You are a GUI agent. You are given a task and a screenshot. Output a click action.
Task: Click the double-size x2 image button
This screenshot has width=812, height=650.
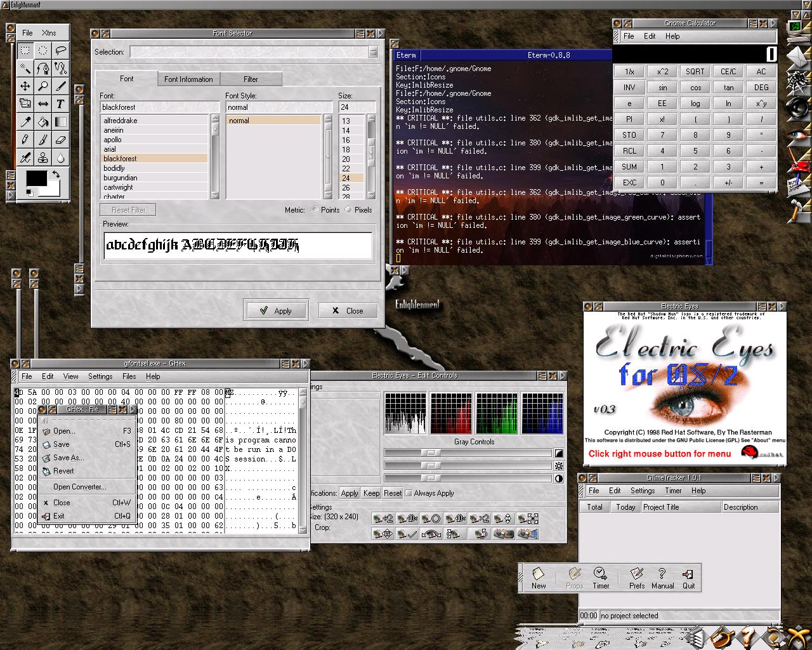pyautogui.click(x=481, y=519)
